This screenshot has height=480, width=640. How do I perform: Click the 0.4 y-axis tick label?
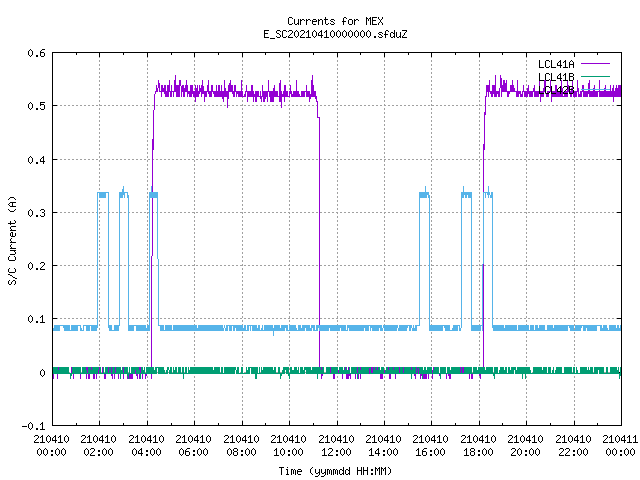(x=36, y=160)
